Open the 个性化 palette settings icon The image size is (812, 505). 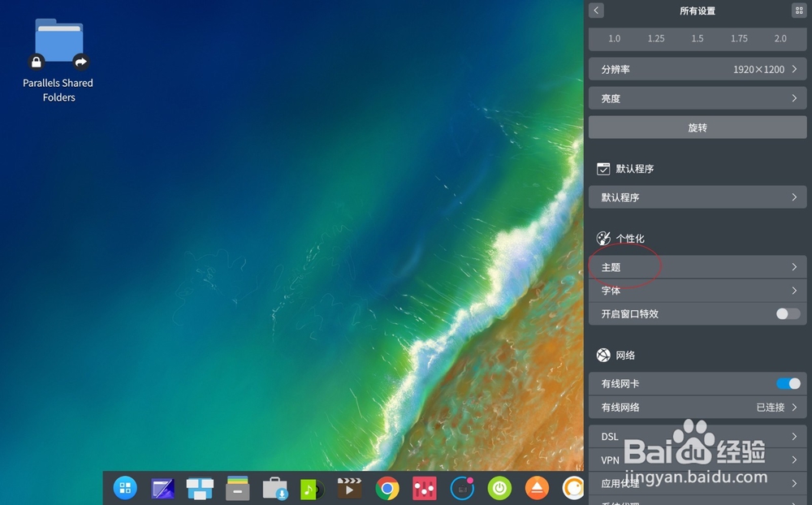[603, 238]
